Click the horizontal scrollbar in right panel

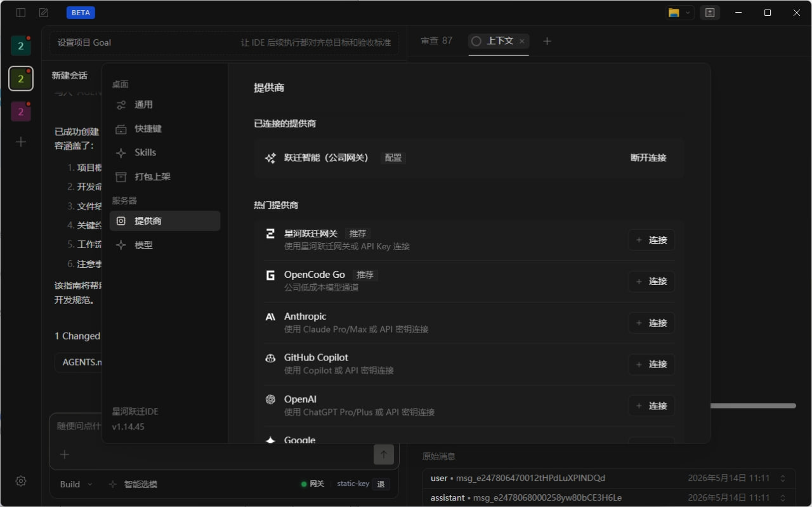tap(753, 405)
